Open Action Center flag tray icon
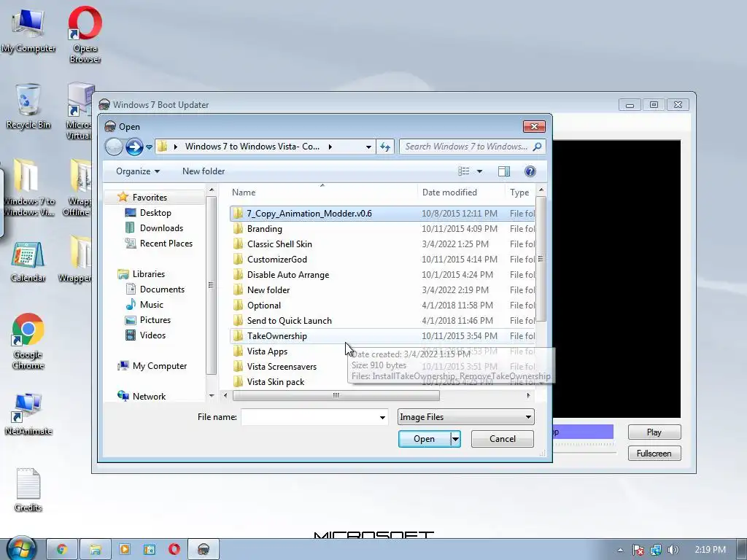This screenshot has width=747, height=560. [638, 550]
